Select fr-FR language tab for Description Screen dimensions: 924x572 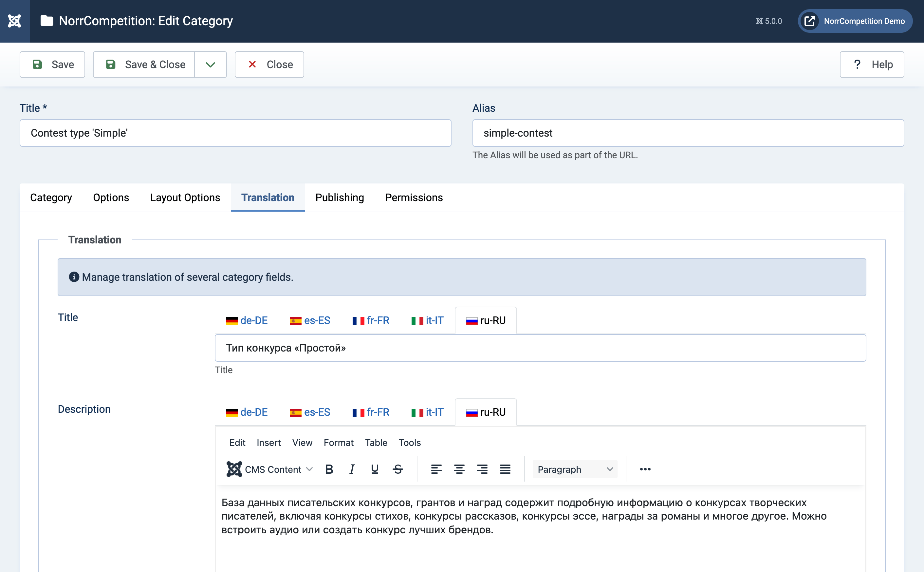click(x=371, y=412)
